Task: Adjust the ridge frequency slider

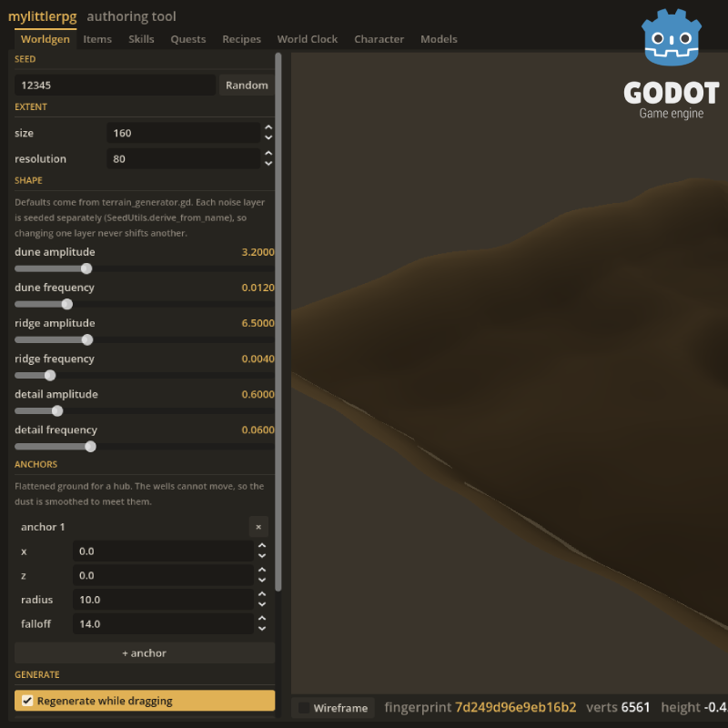Action: click(x=145, y=375)
